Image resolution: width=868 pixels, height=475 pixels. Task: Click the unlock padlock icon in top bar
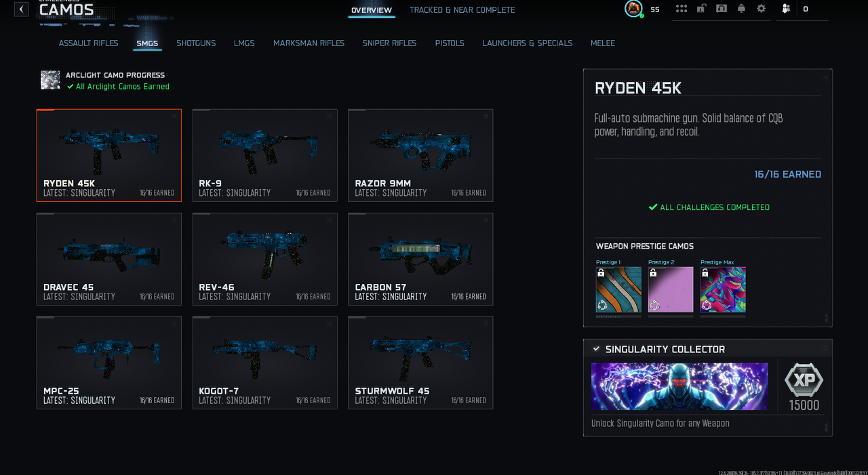click(701, 9)
